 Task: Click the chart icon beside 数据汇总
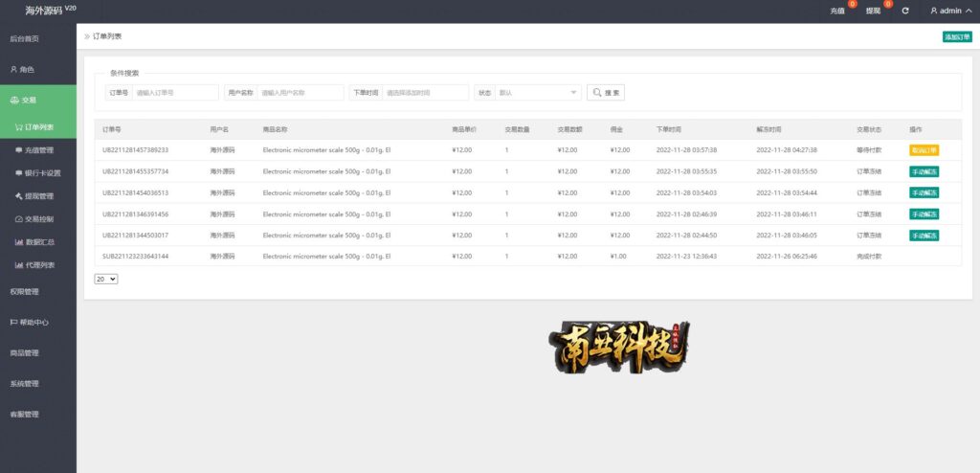18,241
